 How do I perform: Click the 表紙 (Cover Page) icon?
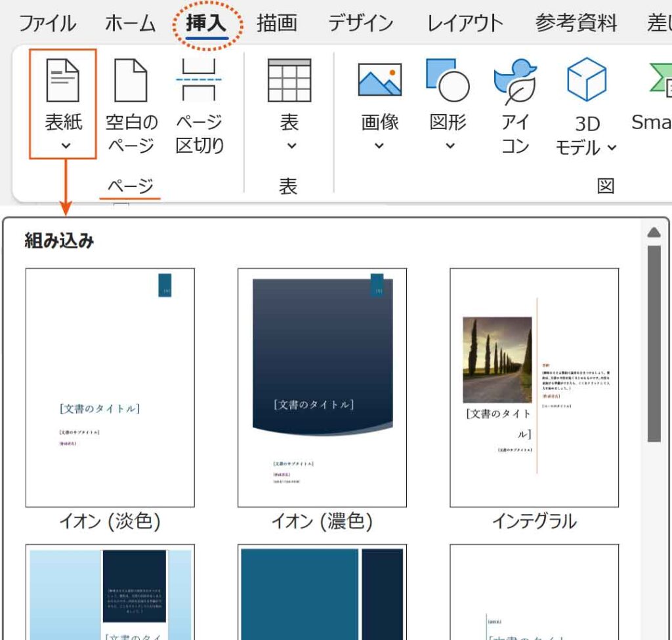point(62,81)
